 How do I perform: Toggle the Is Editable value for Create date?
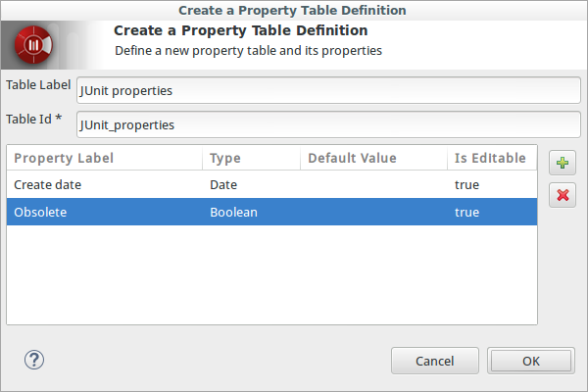point(466,184)
